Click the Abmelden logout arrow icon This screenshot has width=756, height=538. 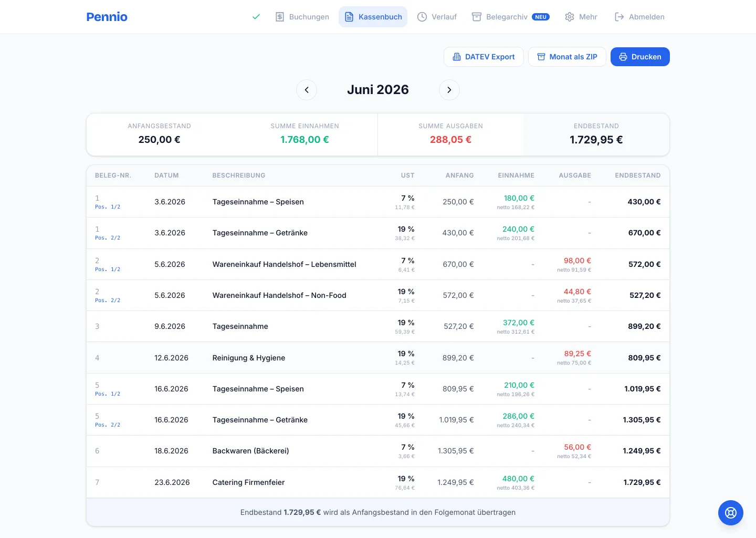click(x=619, y=17)
